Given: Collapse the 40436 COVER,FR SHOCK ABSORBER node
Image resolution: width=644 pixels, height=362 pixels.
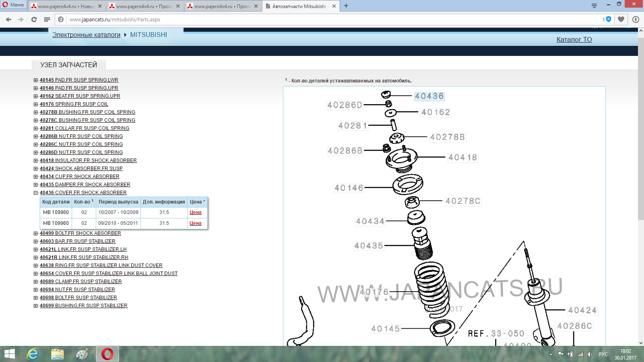Looking at the screenshot, I should pos(36,193).
